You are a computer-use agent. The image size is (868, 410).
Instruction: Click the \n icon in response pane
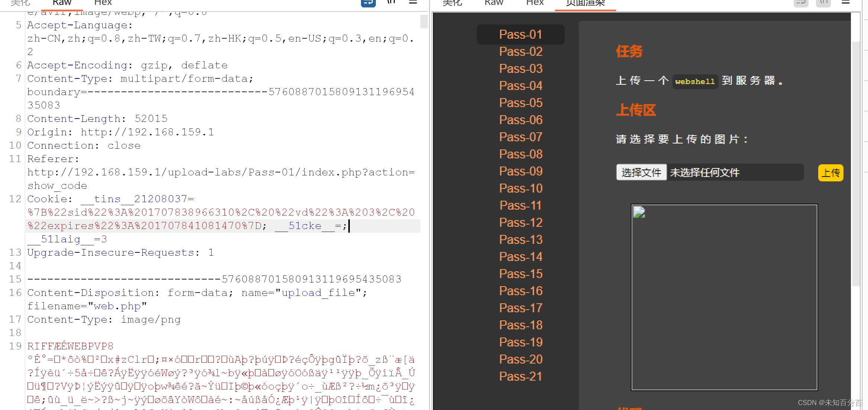click(x=823, y=3)
